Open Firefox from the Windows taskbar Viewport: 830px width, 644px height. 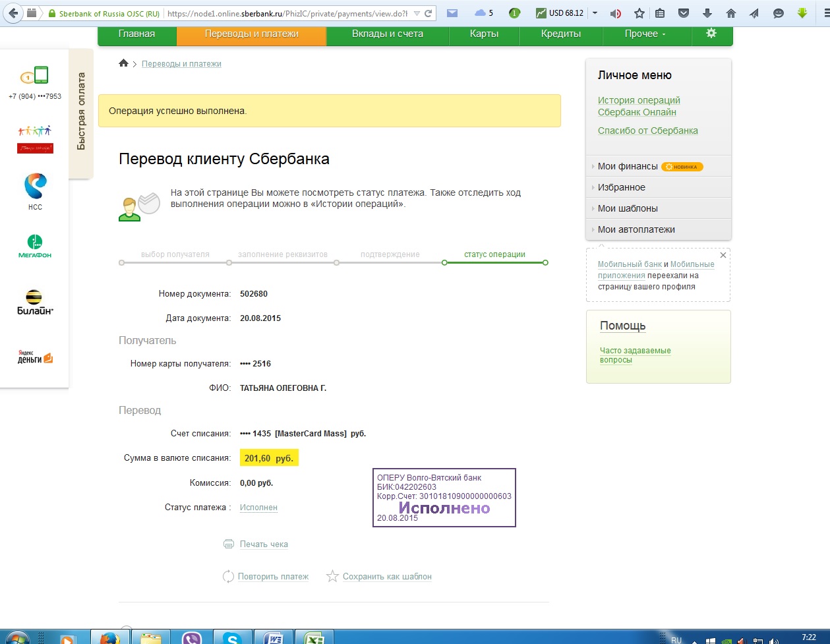[x=108, y=637]
